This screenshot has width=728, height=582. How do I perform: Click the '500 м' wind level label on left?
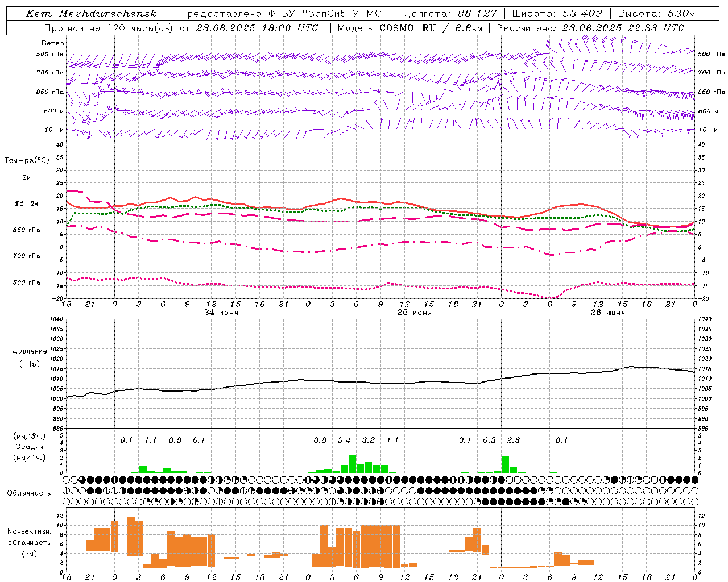(54, 111)
